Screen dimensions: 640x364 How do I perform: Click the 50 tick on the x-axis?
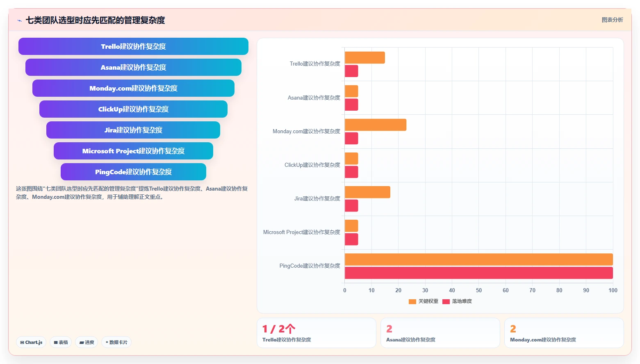pos(479,290)
